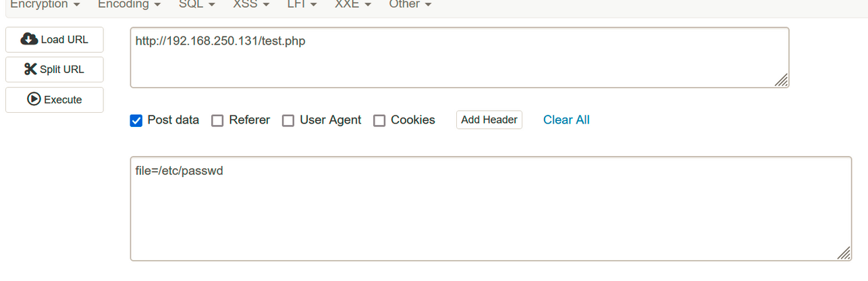
Task: Open the Encryption dropdown menu
Action: click(45, 5)
